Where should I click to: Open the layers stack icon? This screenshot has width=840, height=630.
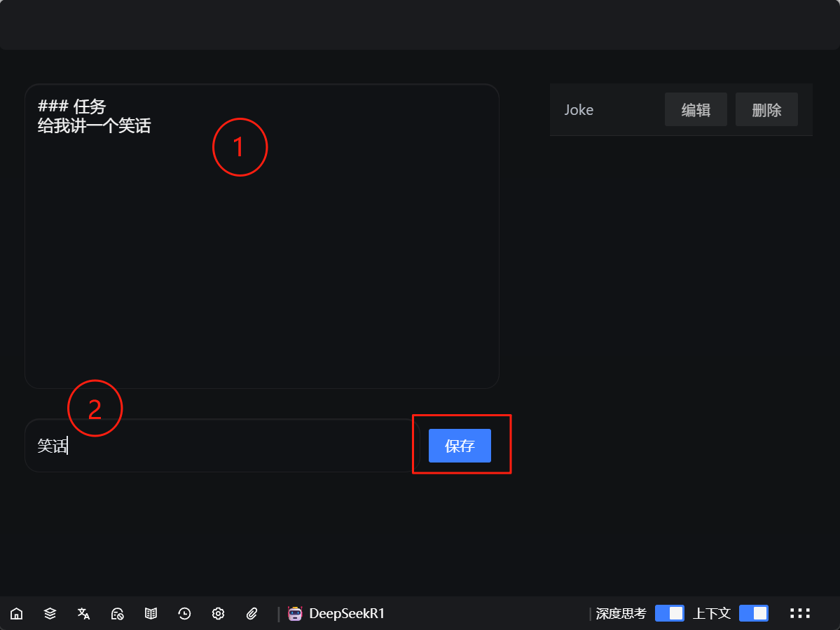click(50, 614)
